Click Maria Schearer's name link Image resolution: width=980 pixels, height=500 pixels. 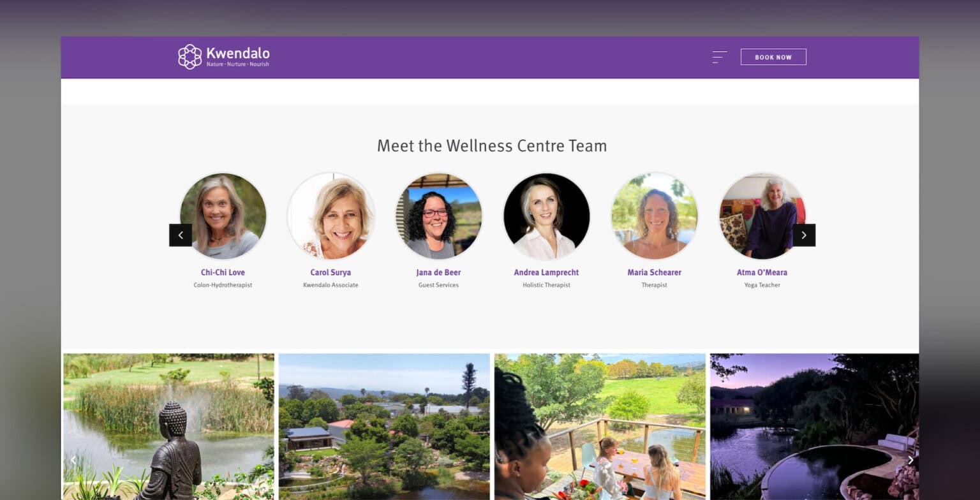(x=654, y=272)
